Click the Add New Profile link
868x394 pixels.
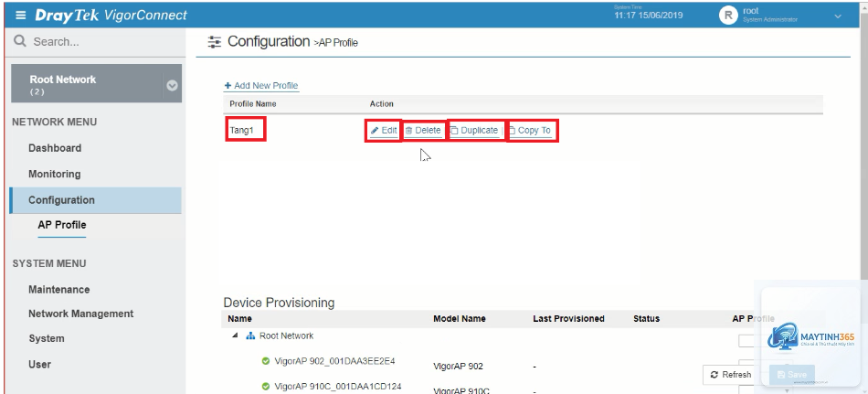click(x=261, y=86)
